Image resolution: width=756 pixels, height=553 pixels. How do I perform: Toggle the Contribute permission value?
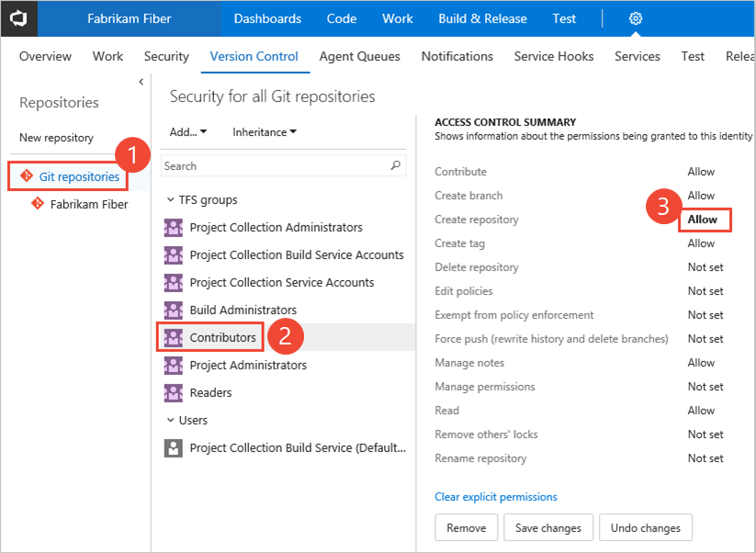tap(701, 171)
